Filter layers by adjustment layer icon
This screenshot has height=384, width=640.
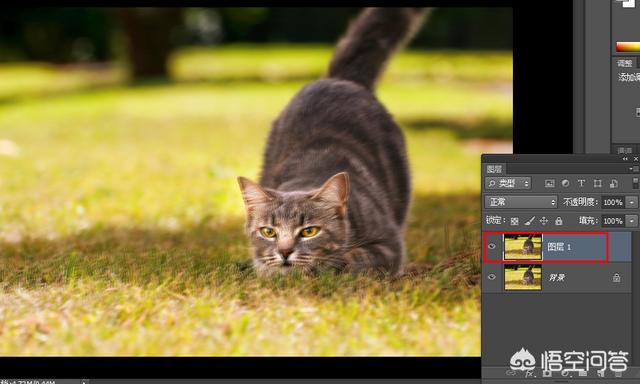click(565, 184)
